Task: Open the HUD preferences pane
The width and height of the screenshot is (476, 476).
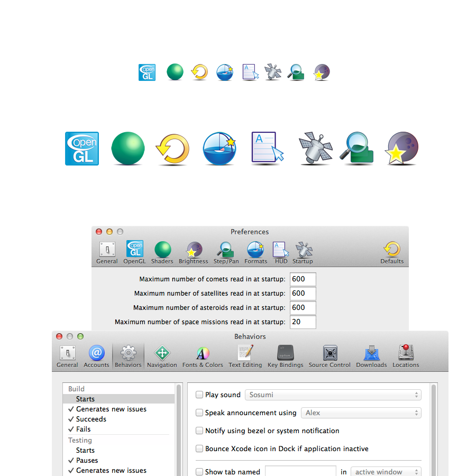Action: pos(281,253)
